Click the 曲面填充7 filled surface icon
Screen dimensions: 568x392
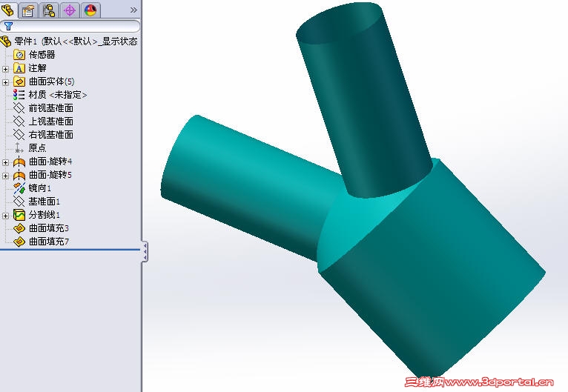[19, 242]
